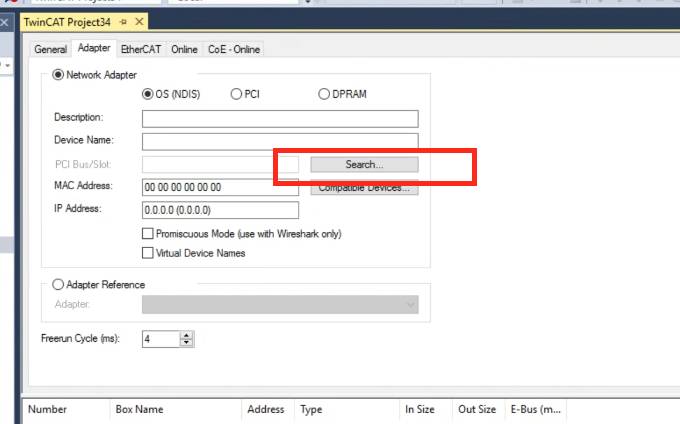Sort by the E-Bus column header
The image size is (680, 424).
tap(536, 409)
